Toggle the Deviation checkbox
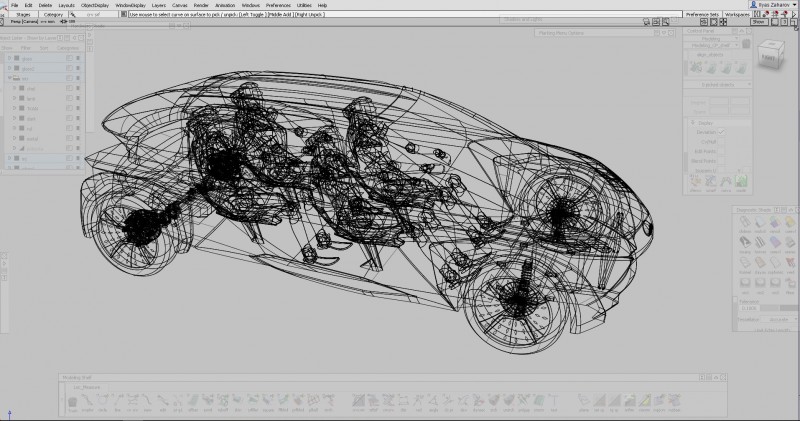The width and height of the screenshot is (800, 421). 721,132
